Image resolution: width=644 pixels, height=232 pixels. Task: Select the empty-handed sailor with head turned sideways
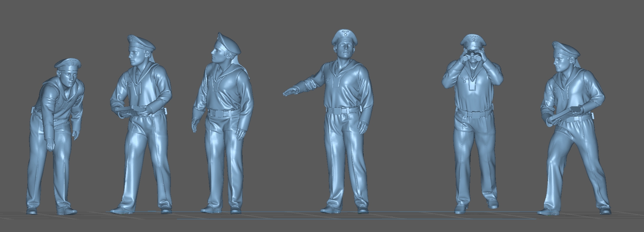pos(223,123)
